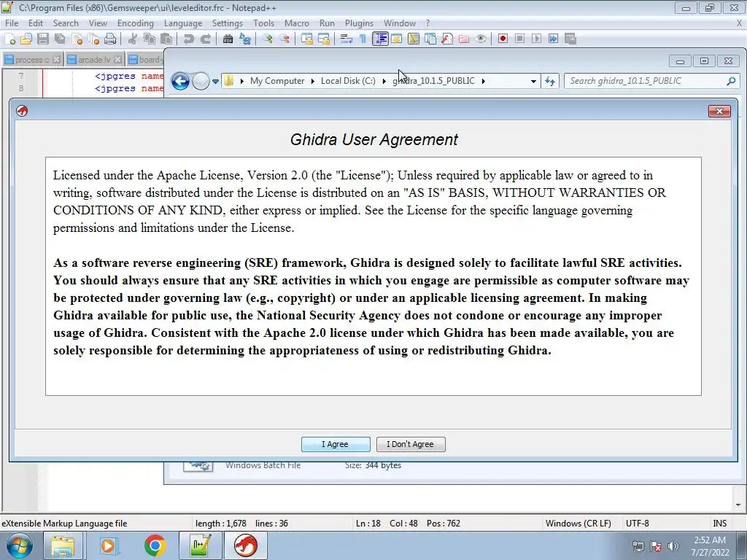The image size is (747, 560).
Task: Switch to the arcade.lv tab
Action: [x=94, y=60]
